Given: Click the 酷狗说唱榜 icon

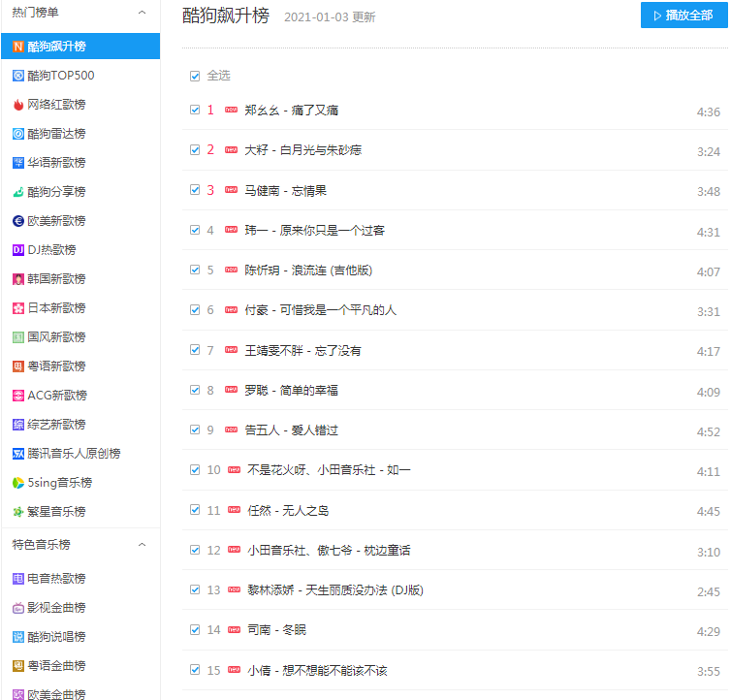Looking at the screenshot, I should click(x=17, y=637).
